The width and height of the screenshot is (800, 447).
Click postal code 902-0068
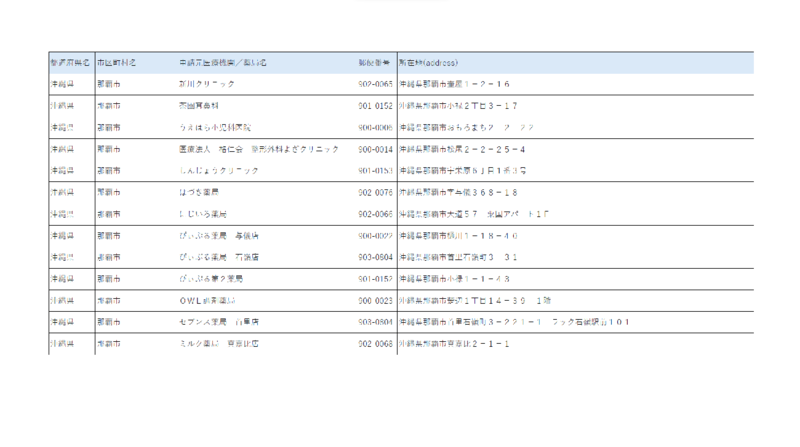[375, 343]
